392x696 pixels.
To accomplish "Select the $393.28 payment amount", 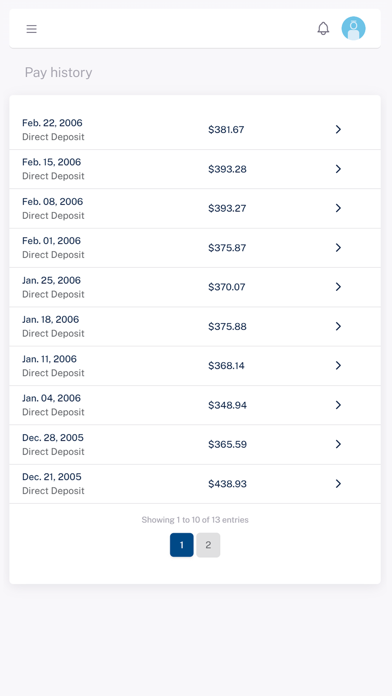I will pos(227,169).
